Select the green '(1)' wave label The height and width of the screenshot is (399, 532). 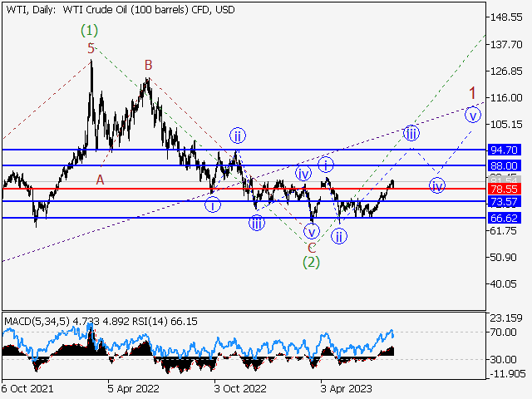click(x=89, y=31)
